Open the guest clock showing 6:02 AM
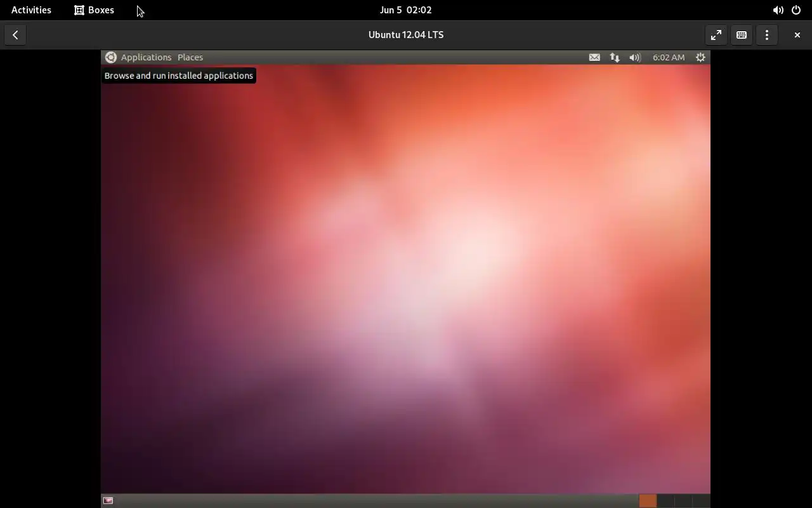Screen dimensions: 812x508 pyautogui.click(x=669, y=57)
